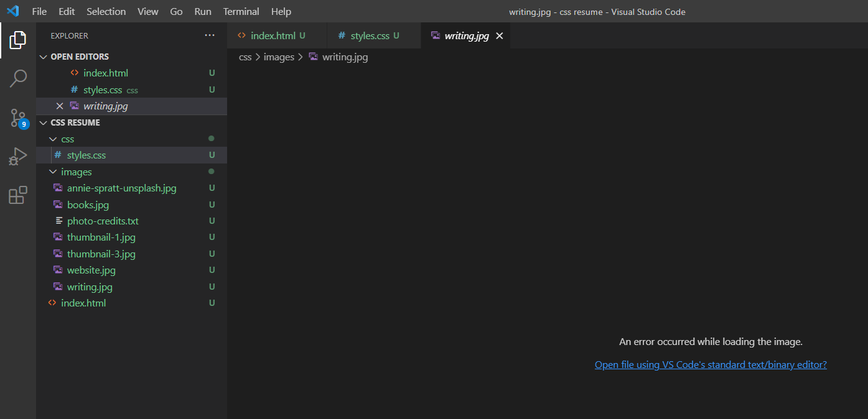Open thumbnail-3.jpg file
Screen dimensions: 868x419
131,254
